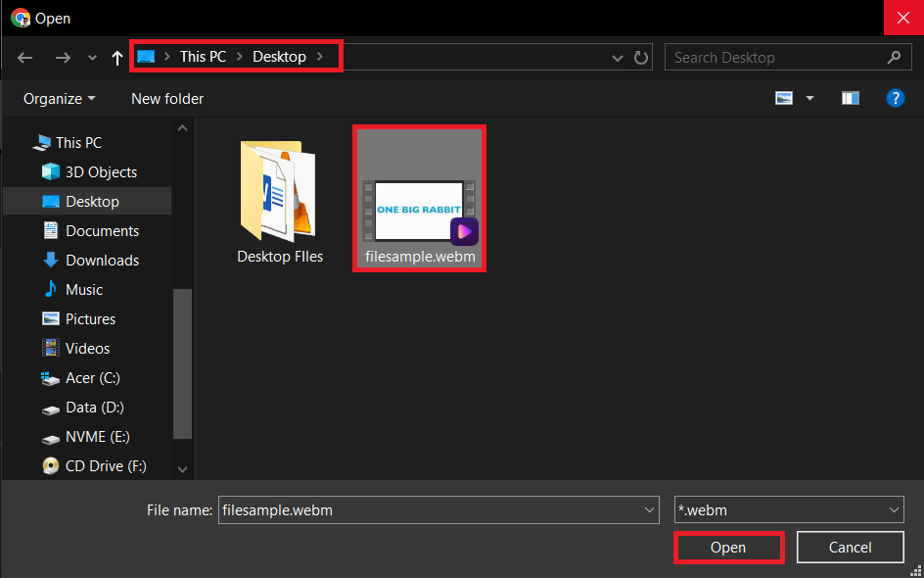Open Videos in the sidebar
Image resolution: width=924 pixels, height=578 pixels.
pyautogui.click(x=87, y=349)
